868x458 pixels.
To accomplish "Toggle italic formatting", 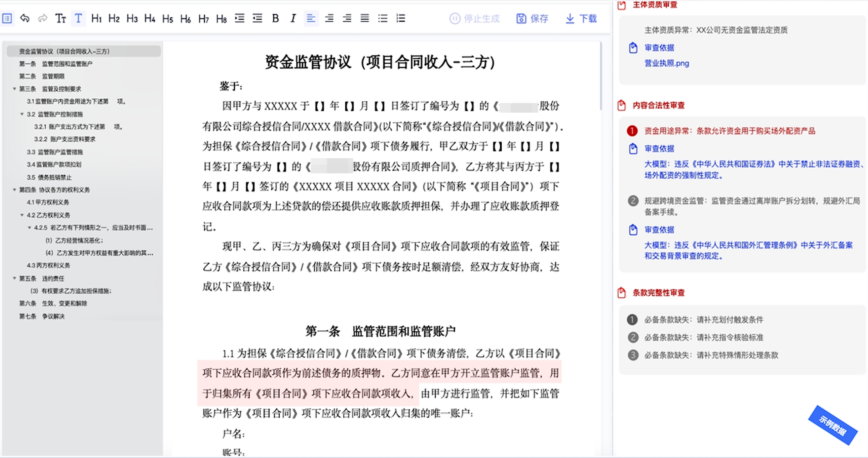I will click(x=293, y=18).
